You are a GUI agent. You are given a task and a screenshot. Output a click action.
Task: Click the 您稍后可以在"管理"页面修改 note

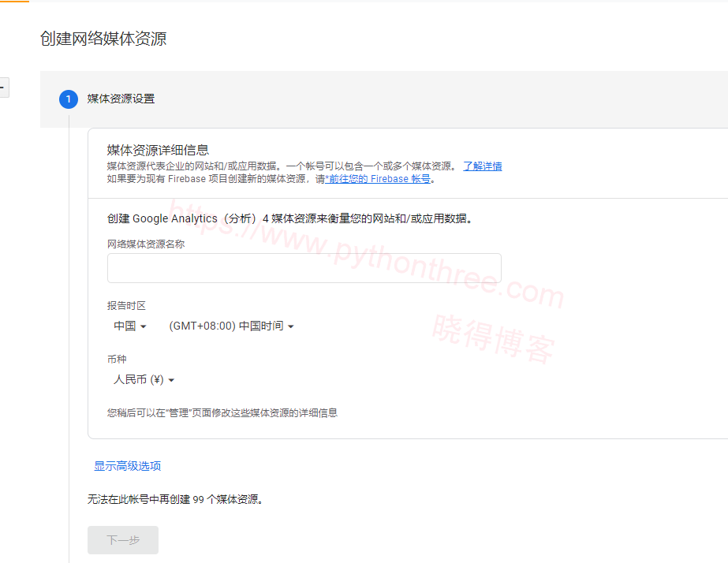coord(222,412)
